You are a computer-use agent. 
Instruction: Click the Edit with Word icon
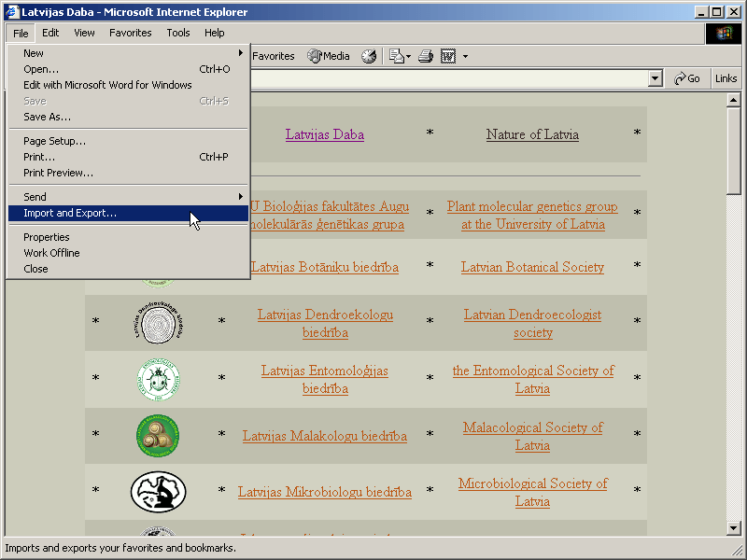448,56
